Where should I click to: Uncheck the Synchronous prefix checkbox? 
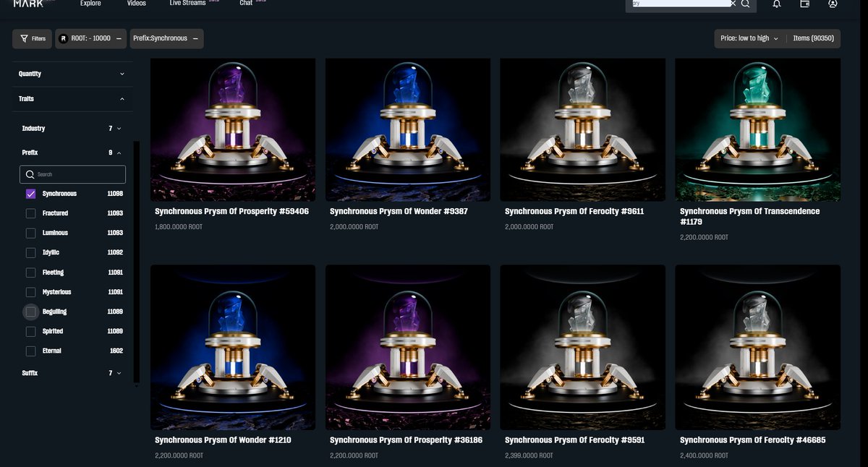[30, 194]
